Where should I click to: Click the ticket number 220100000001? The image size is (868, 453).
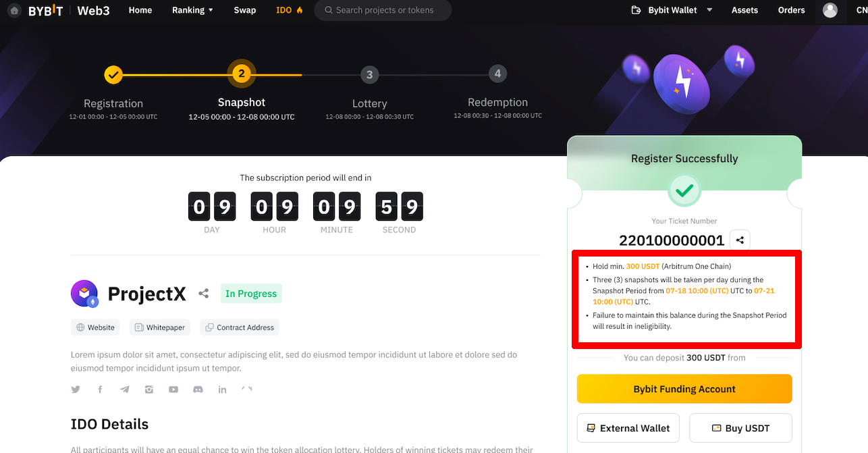click(672, 240)
